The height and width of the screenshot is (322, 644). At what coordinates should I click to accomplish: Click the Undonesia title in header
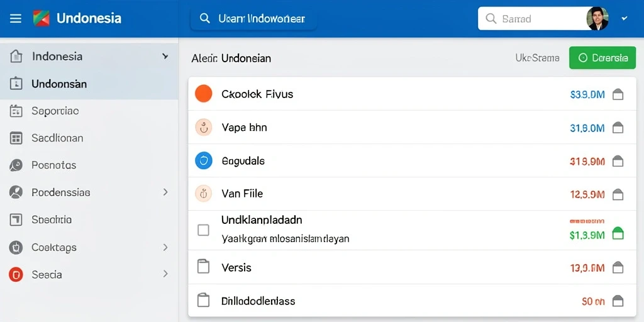point(89,18)
